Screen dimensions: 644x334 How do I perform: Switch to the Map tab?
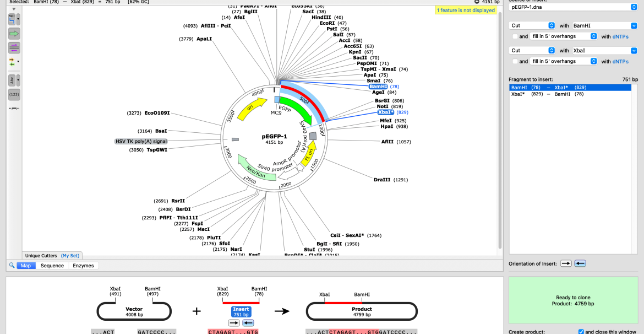tap(26, 266)
